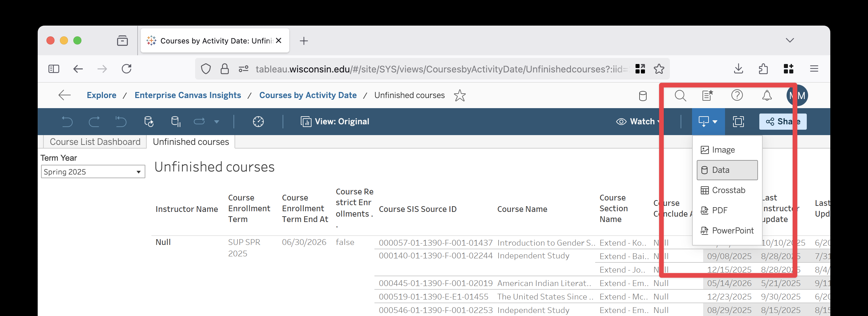Click the Undo icon in the Tableau toolbar

coord(67,121)
